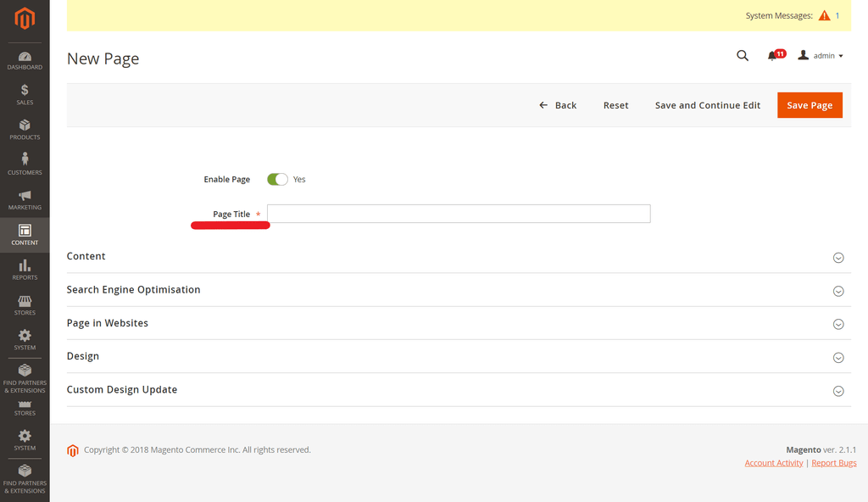This screenshot has height=502, width=868.
Task: Expand the Custom Design Update section
Action: (459, 389)
